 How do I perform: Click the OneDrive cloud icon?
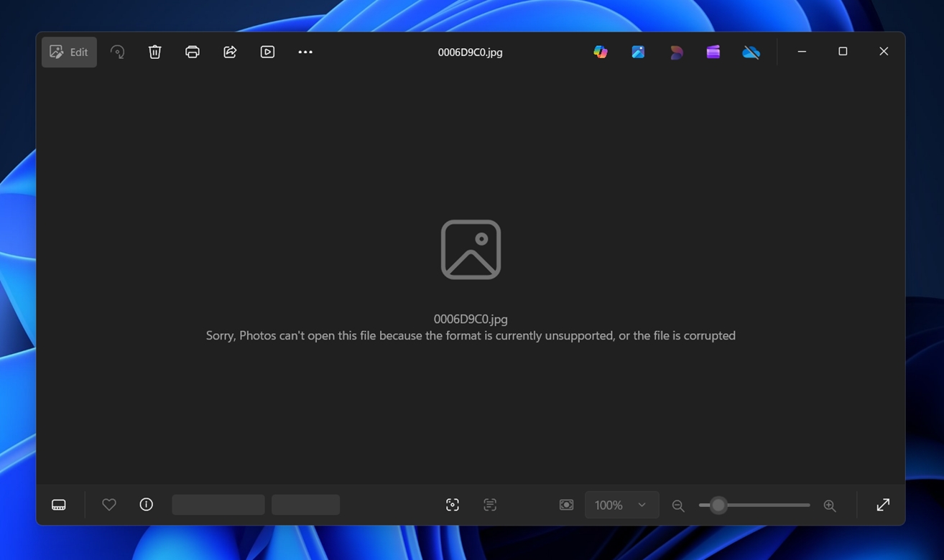pyautogui.click(x=751, y=52)
